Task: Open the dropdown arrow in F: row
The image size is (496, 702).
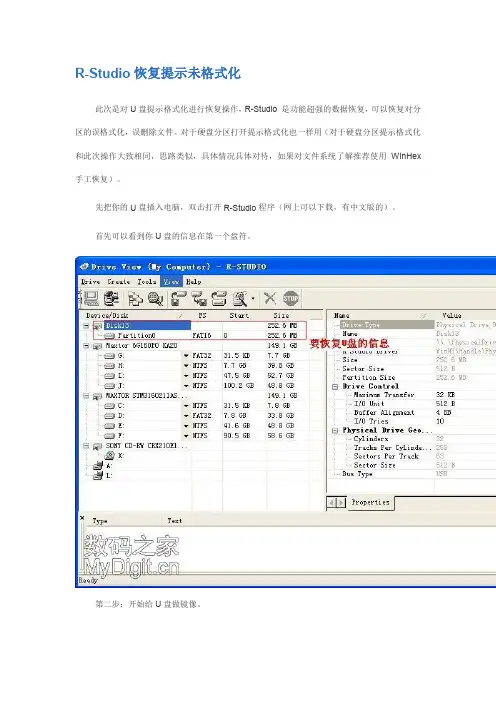Action: tap(186, 436)
